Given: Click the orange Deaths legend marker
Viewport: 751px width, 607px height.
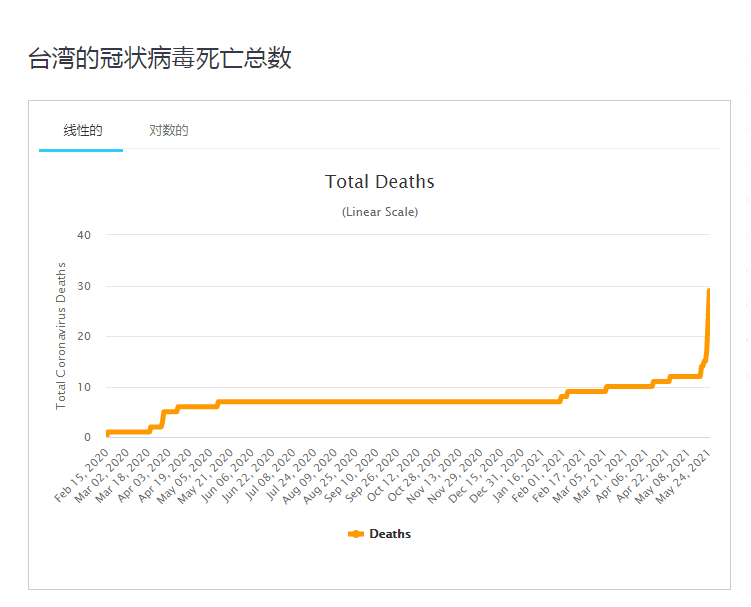Looking at the screenshot, I should pos(356,534).
